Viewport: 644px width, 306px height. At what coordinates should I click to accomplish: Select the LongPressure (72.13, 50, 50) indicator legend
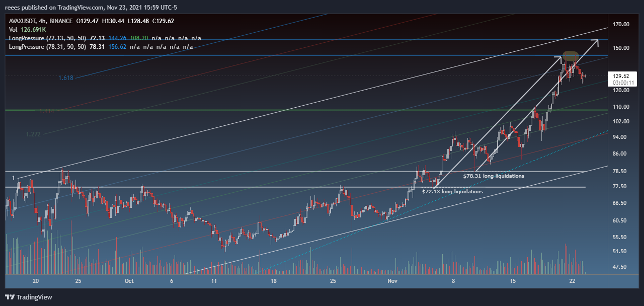(x=47, y=38)
